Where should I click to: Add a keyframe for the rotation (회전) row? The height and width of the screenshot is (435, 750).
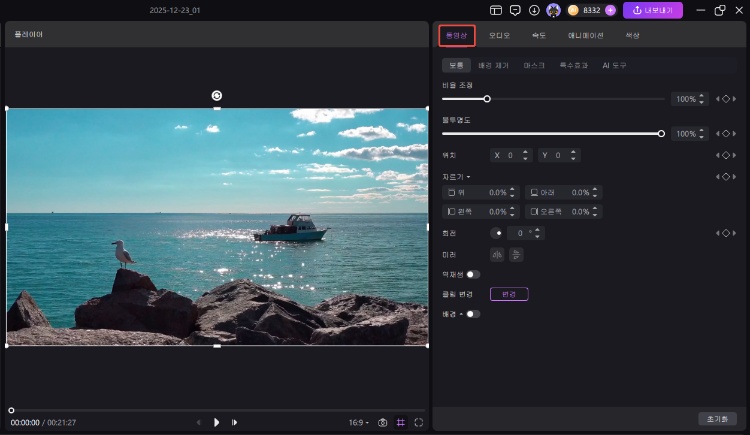tap(726, 233)
